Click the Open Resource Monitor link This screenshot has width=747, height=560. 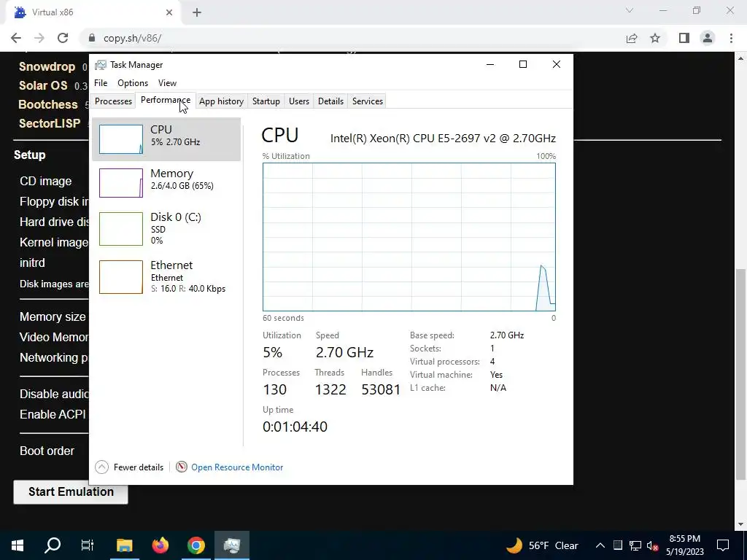[237, 467]
